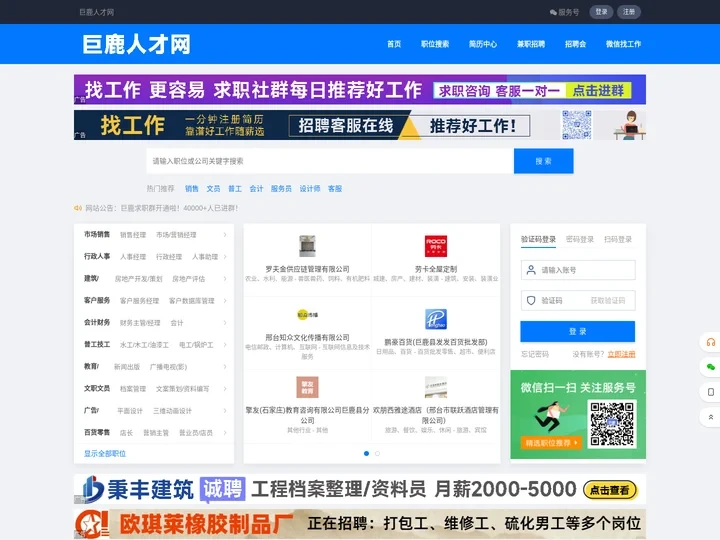The width and height of the screenshot is (720, 540).
Task: Expand the 行政人事 category arrow
Action: 225,257
